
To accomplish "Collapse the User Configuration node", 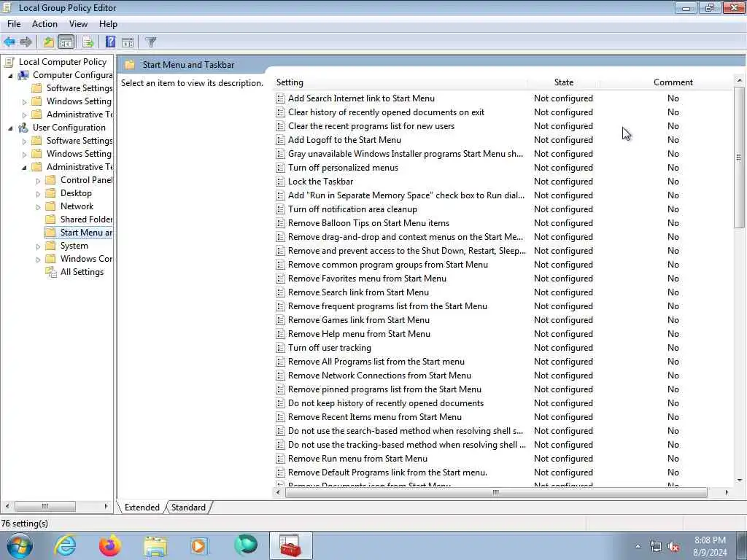I will [x=10, y=128].
